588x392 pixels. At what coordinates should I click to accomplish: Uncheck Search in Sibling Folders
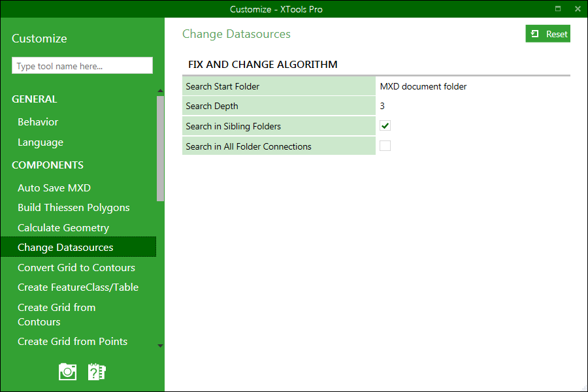pos(385,125)
